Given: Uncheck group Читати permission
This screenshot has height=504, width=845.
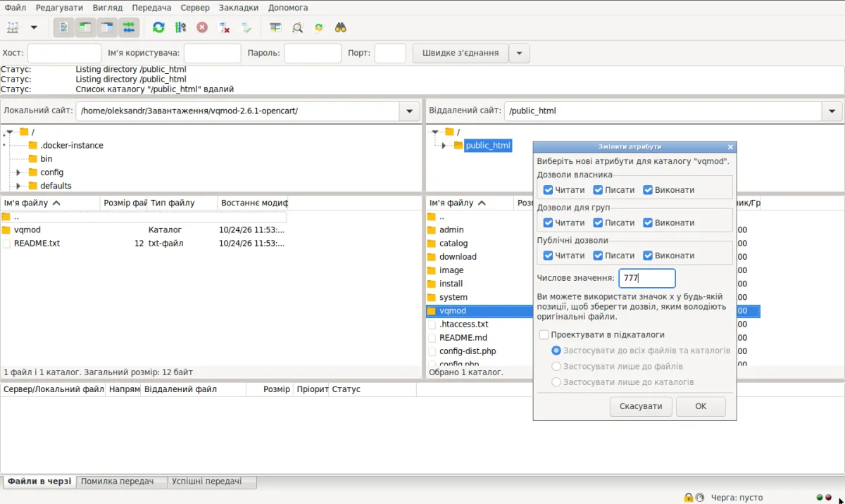Looking at the screenshot, I should click(x=548, y=222).
